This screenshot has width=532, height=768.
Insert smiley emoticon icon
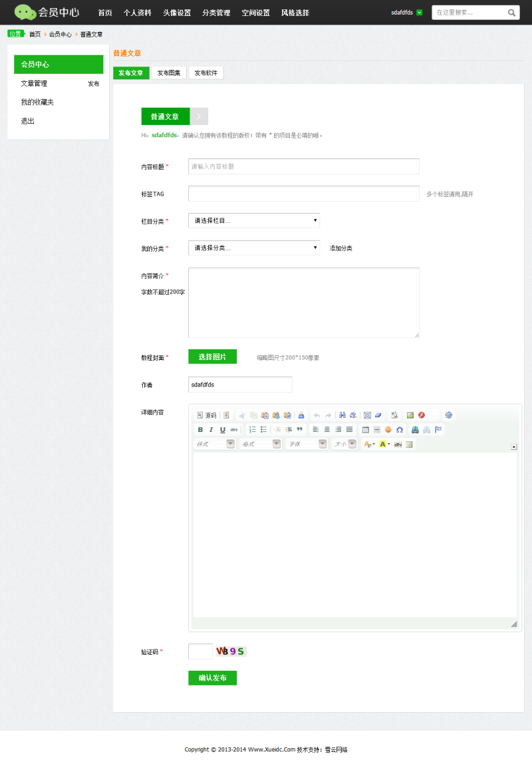[x=388, y=429]
